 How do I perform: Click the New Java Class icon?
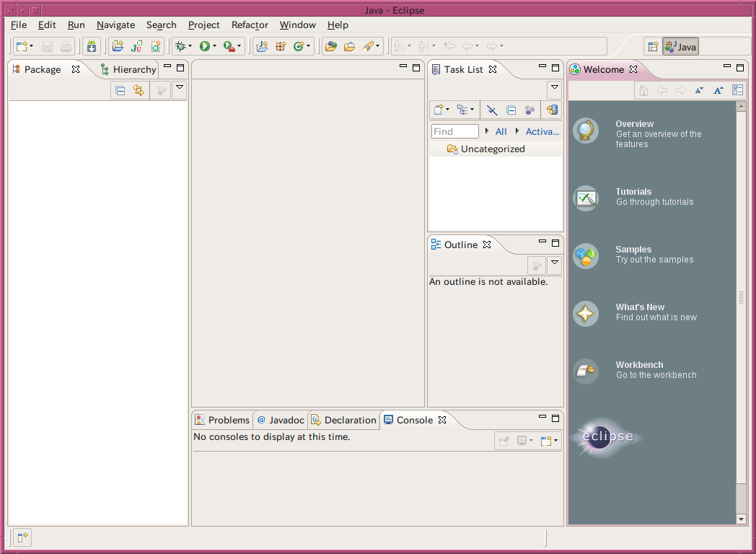coord(299,46)
